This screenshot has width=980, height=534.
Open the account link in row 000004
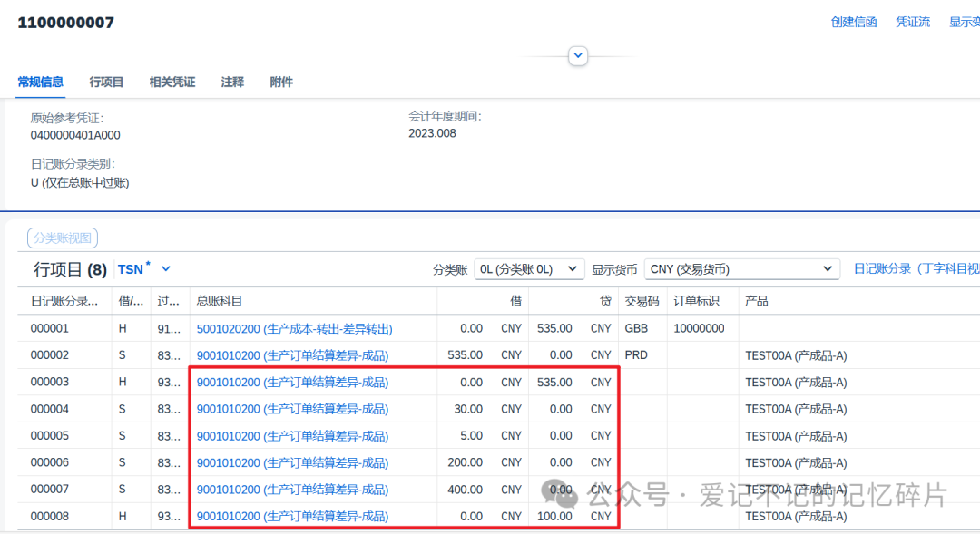click(292, 409)
